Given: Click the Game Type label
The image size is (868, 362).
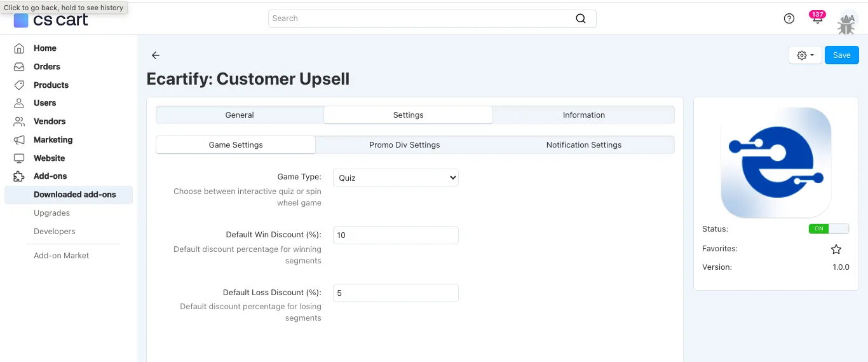Looking at the screenshot, I should click(x=299, y=178).
